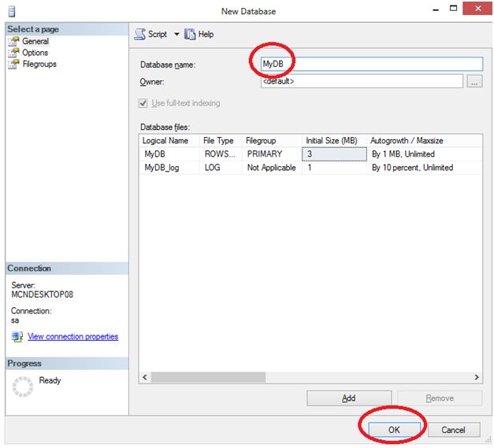Select the General page icon
The image size is (494, 448).
[x=13, y=41]
